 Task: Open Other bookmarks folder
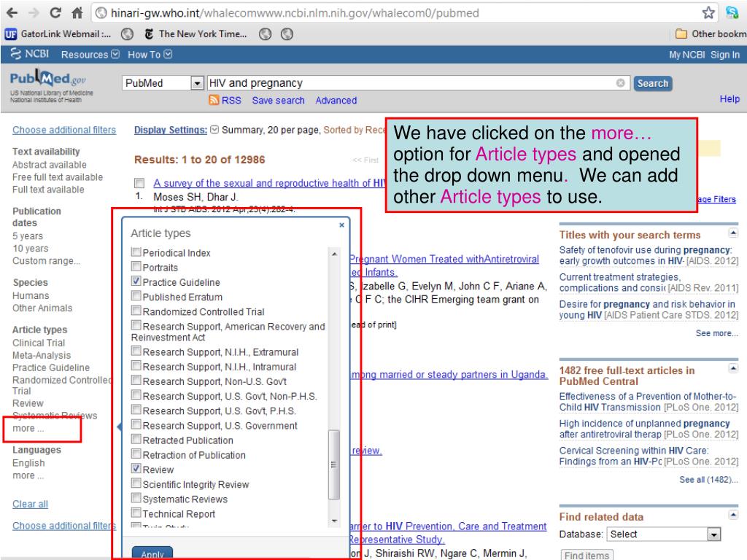click(x=711, y=34)
